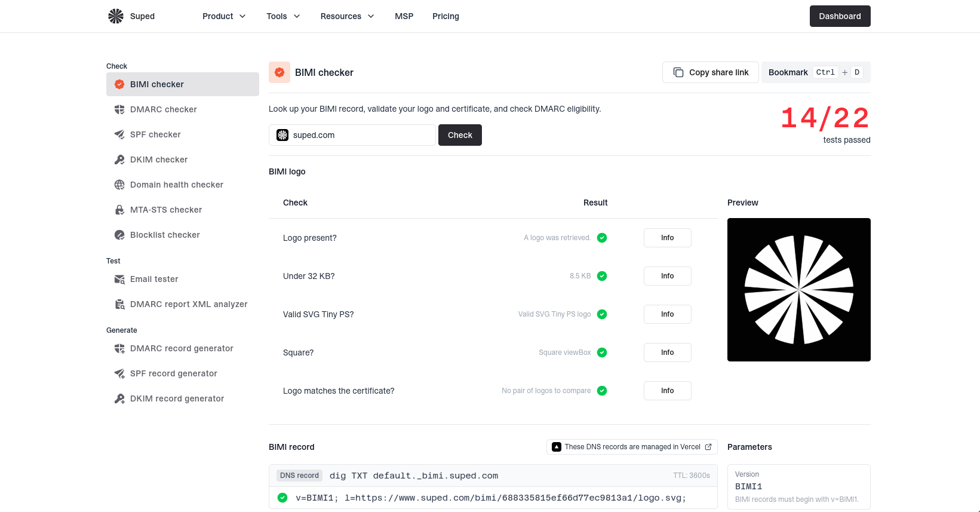Click the Blocklist checker icon
The height and width of the screenshot is (512, 980).
tap(119, 235)
